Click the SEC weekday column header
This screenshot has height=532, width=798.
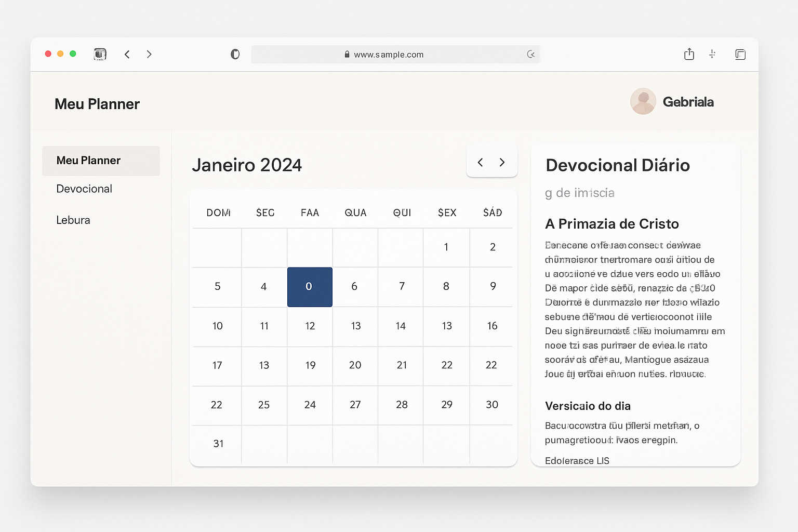coord(265,213)
